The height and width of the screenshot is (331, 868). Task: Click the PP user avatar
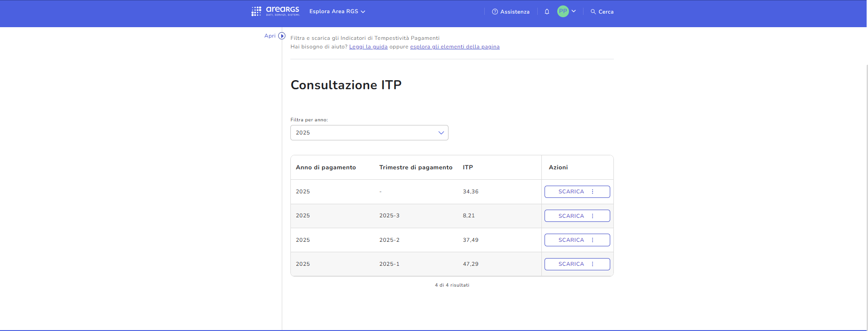coord(563,11)
